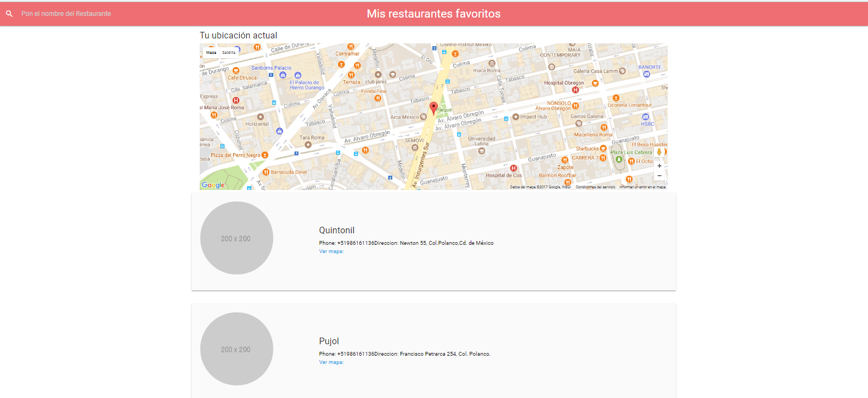Open Street View pegman control
868x398 pixels.
[x=659, y=153]
